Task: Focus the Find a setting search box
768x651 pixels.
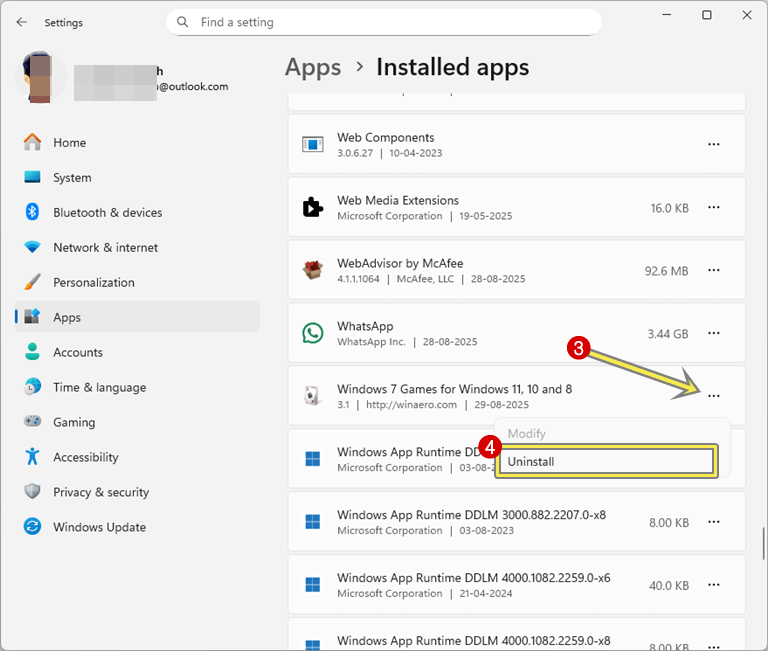Action: 384,22
